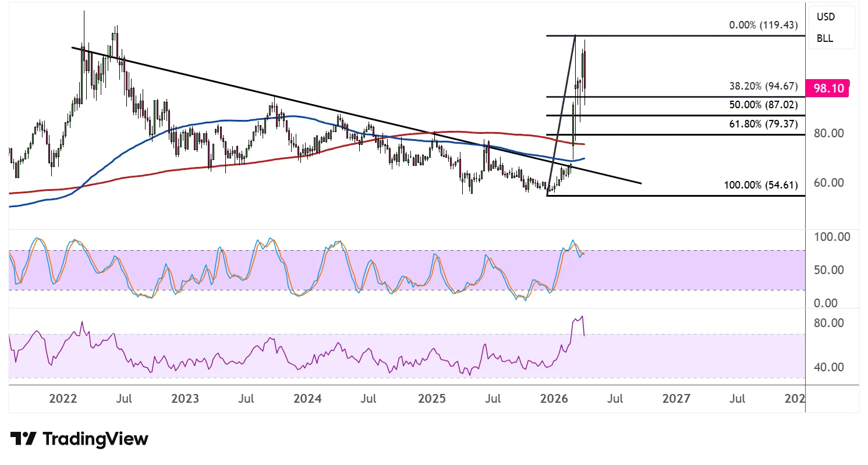
Task: Select the 2027 year on time axis
Action: tap(676, 399)
